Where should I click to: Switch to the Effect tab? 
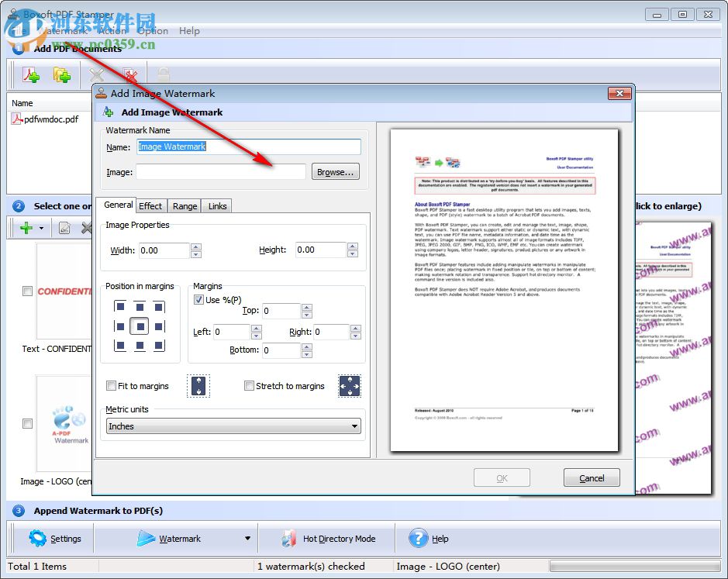click(151, 205)
